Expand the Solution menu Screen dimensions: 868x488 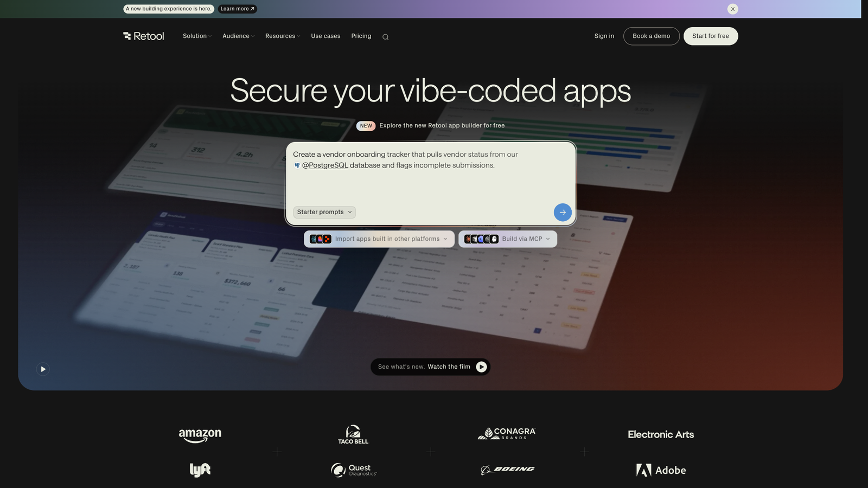(197, 36)
